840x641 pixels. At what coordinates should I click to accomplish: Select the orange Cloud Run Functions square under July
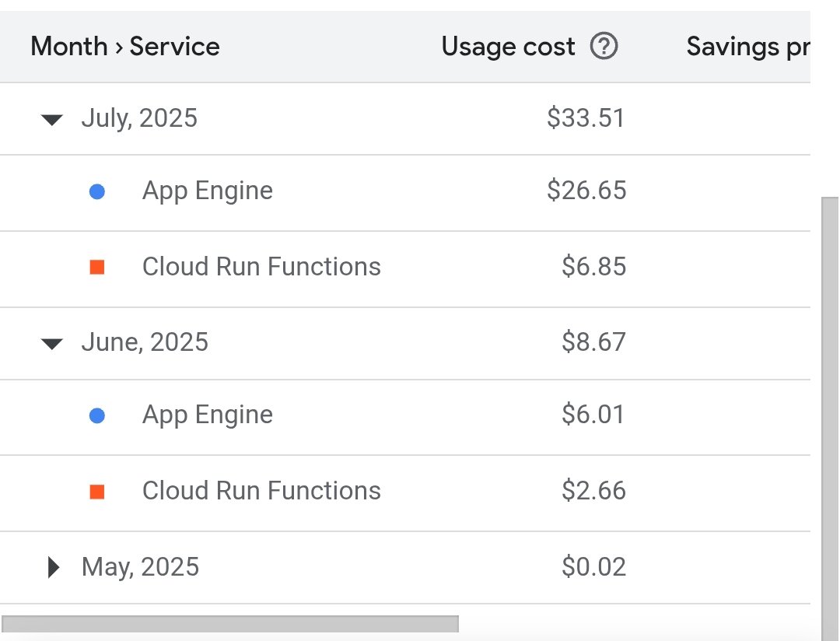(x=97, y=267)
